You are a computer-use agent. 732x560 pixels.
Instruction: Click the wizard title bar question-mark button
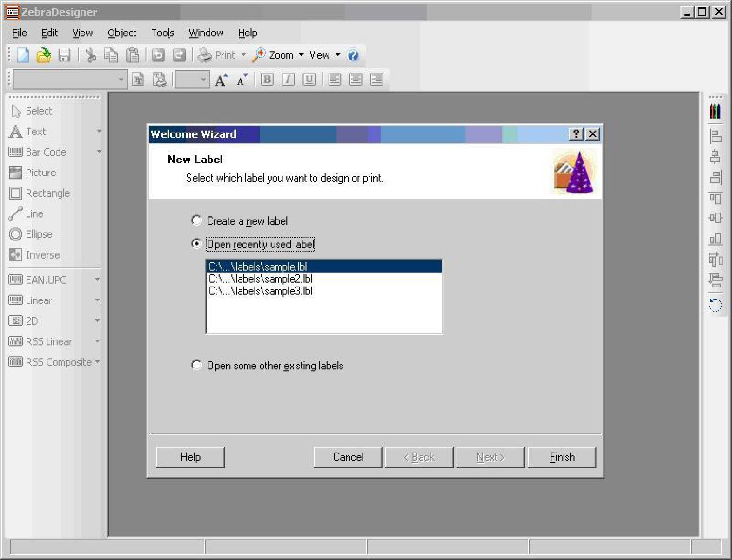pyautogui.click(x=576, y=134)
